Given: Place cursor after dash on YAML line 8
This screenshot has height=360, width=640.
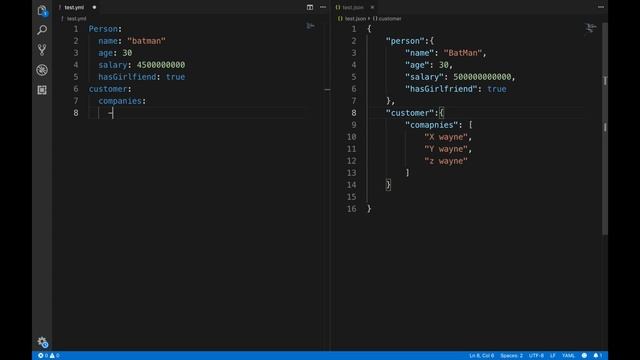Looking at the screenshot, I should click(x=113, y=113).
